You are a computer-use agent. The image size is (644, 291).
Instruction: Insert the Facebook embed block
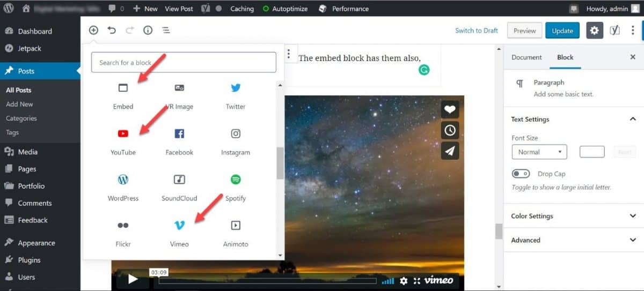(179, 141)
